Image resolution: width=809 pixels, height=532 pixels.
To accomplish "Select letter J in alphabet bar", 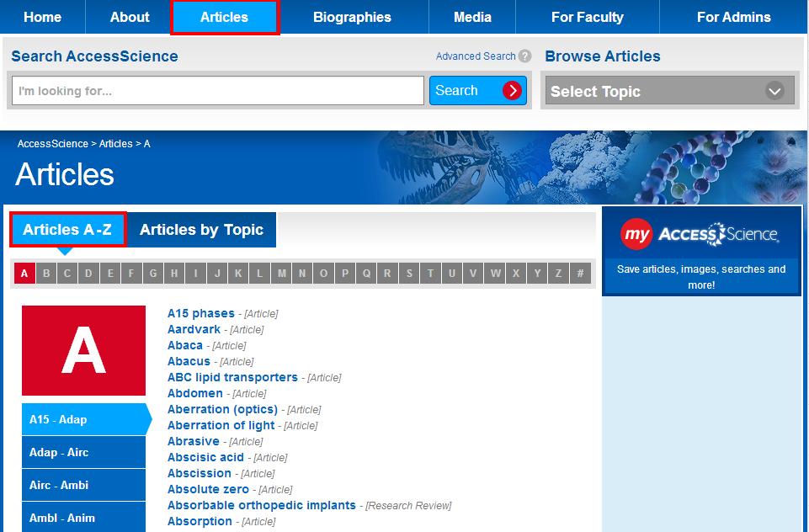I will pos(216,273).
